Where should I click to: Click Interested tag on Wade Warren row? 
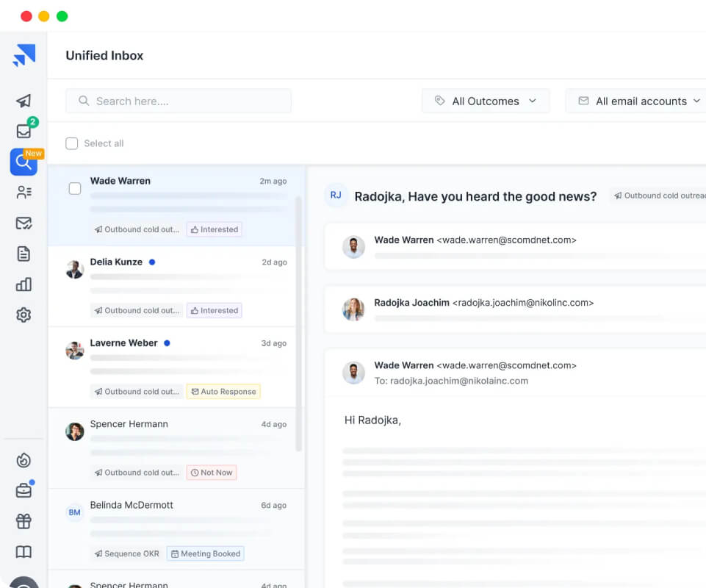pyautogui.click(x=215, y=229)
